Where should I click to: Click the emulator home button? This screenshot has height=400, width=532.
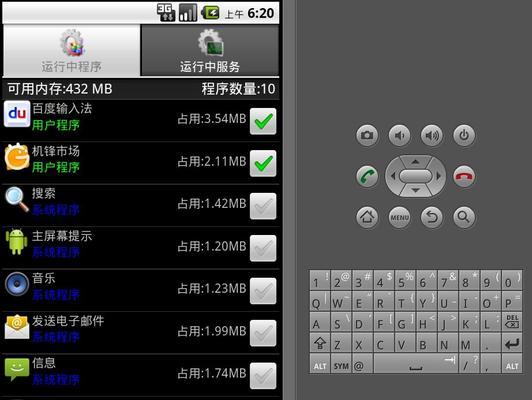[367, 217]
